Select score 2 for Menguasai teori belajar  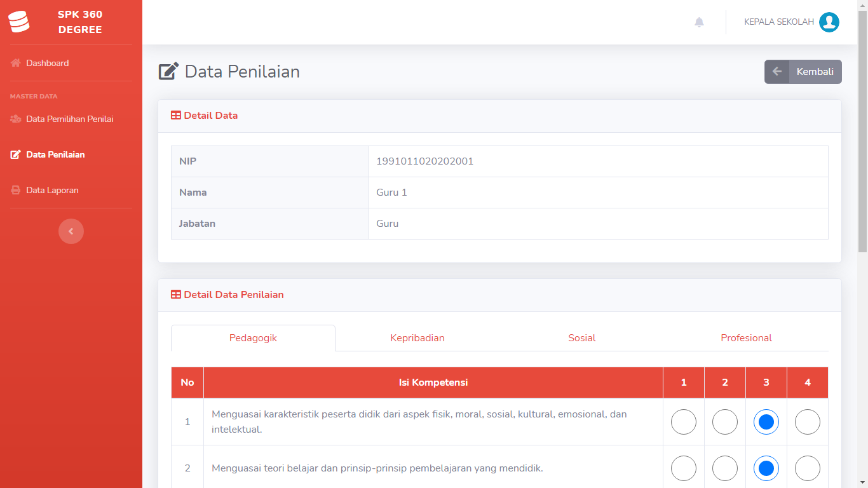(x=725, y=468)
